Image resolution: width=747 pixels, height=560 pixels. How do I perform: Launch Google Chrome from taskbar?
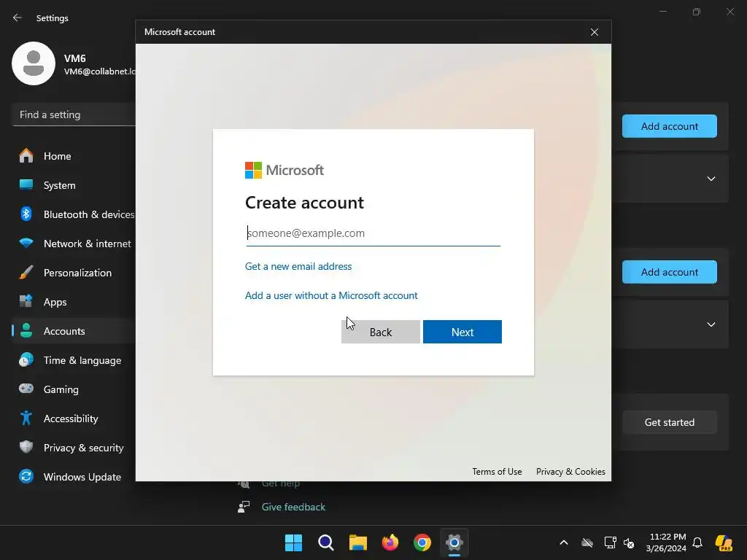pos(422,542)
